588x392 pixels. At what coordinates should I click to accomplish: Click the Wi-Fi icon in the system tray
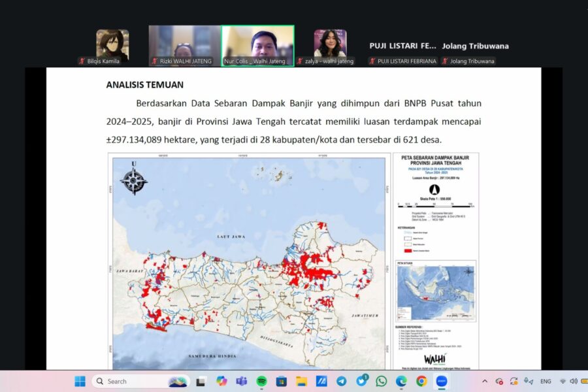point(563,381)
